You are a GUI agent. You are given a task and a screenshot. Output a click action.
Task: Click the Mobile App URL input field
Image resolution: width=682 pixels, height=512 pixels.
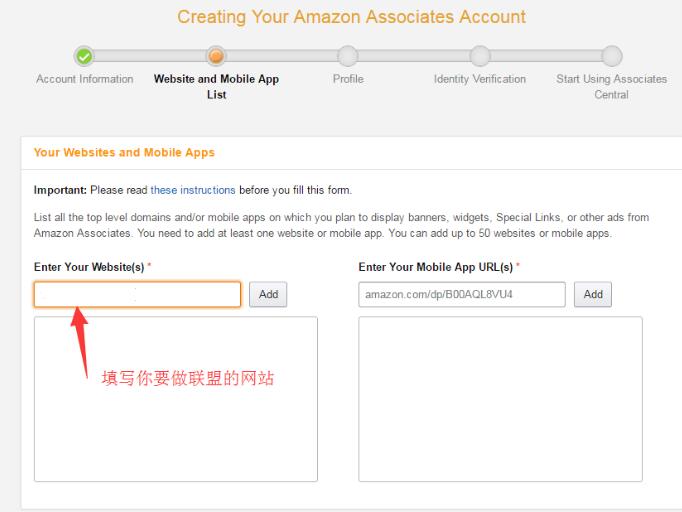[x=461, y=294]
